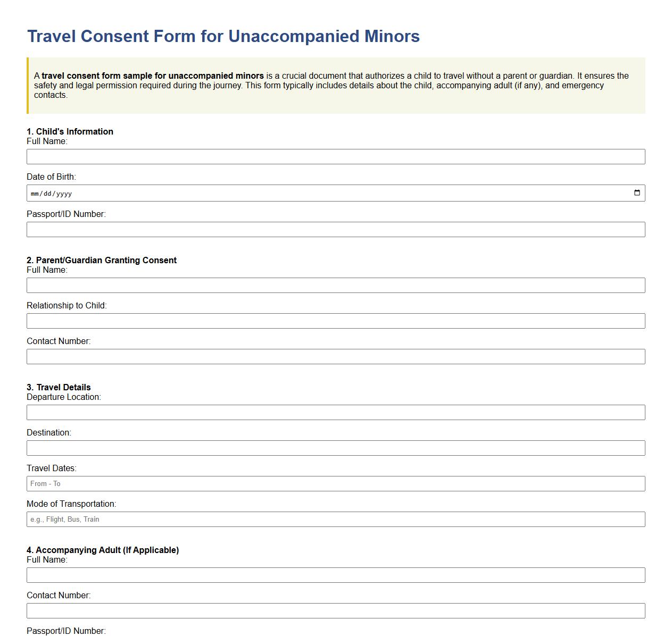
Task: Click the Parent/Guardian Full Name field
Action: point(335,285)
